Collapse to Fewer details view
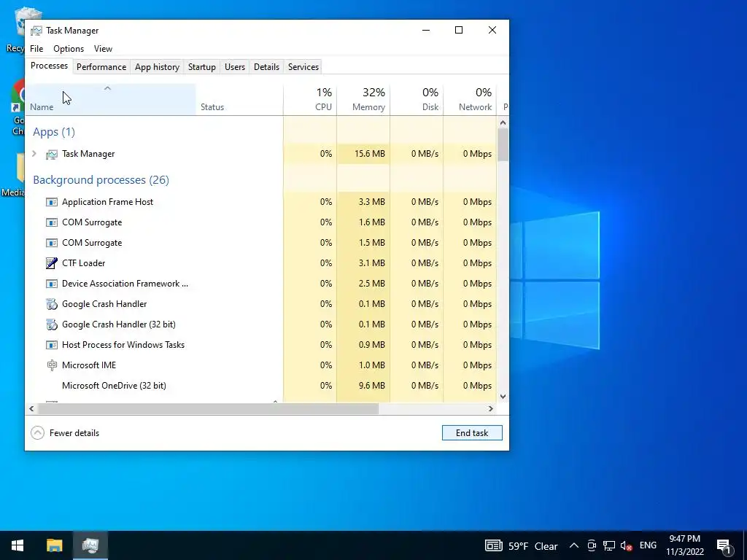 coord(65,433)
